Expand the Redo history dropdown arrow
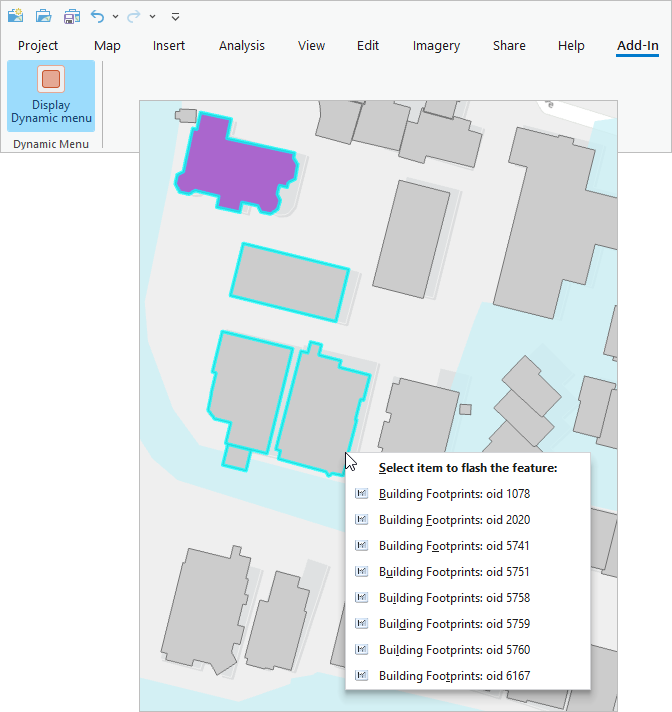 click(x=152, y=17)
